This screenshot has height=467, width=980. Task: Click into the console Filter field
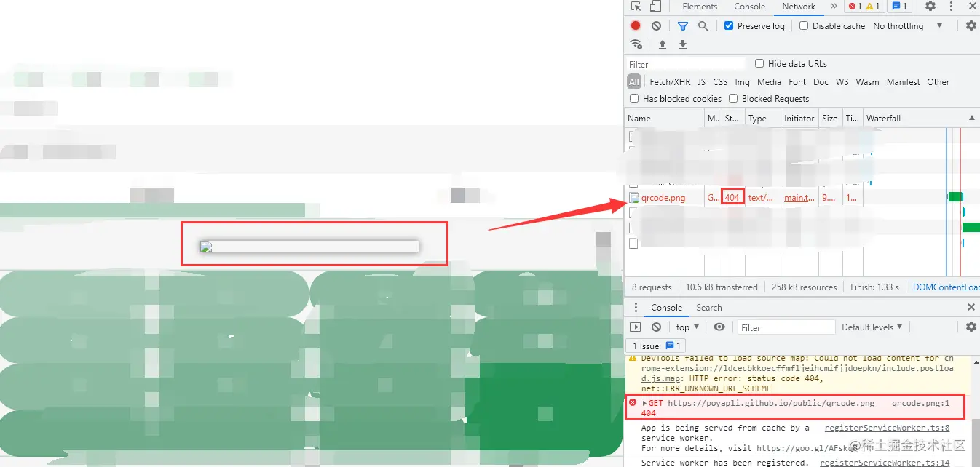pyautogui.click(x=786, y=327)
